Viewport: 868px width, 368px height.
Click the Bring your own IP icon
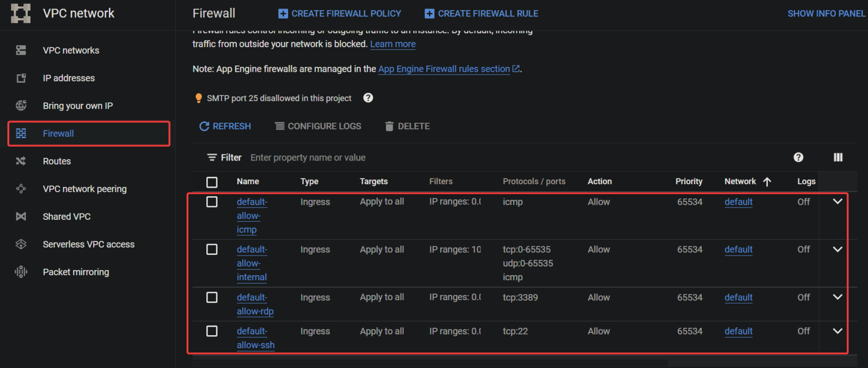[21, 106]
